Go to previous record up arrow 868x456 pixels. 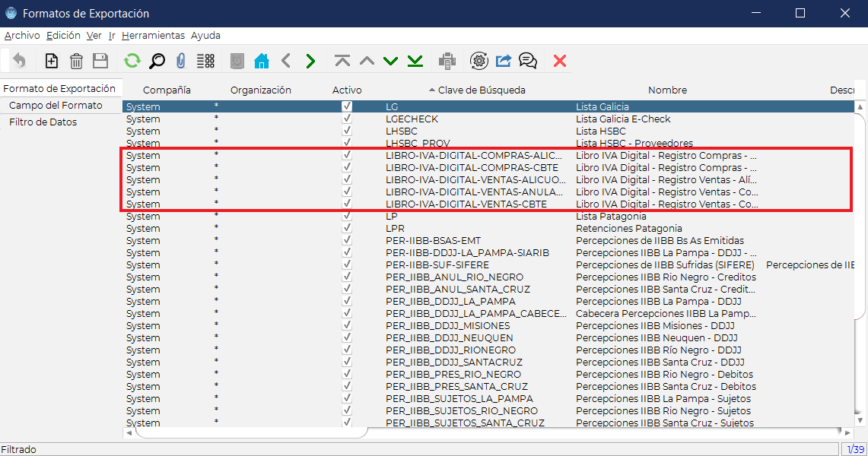(367, 61)
